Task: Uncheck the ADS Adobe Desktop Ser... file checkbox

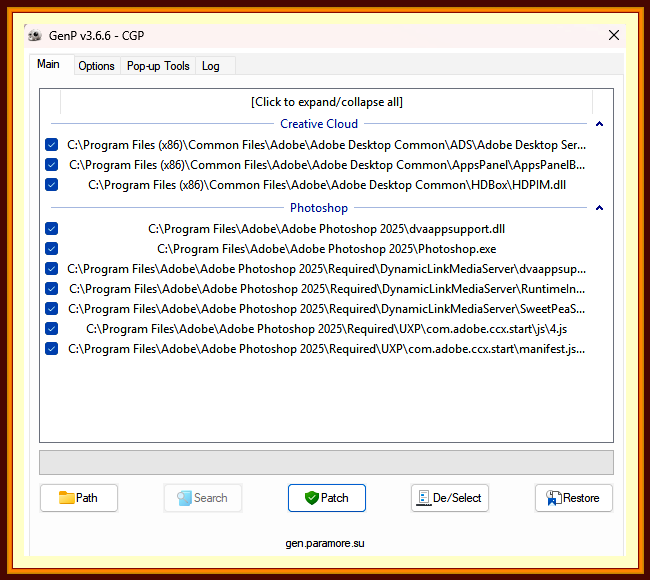Action: [x=51, y=145]
